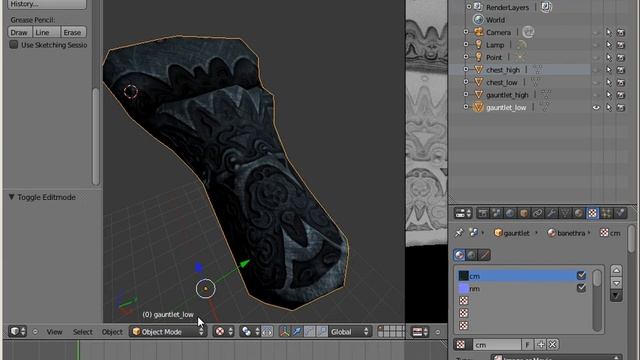640x360 pixels.
Task: Open properties editor type selector
Action: [x=463, y=213]
